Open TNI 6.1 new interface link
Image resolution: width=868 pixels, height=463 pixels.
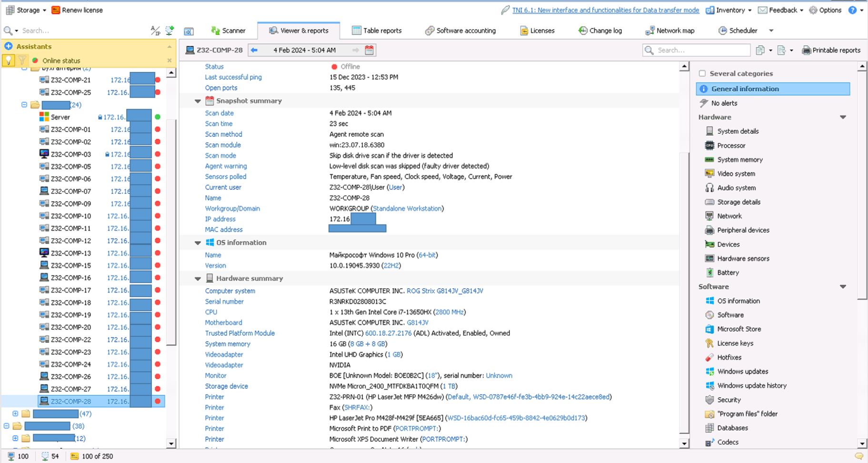[x=605, y=10]
